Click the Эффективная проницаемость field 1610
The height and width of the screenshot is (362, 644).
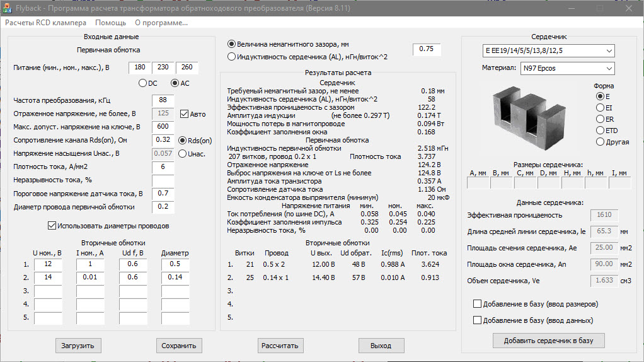click(x=604, y=215)
